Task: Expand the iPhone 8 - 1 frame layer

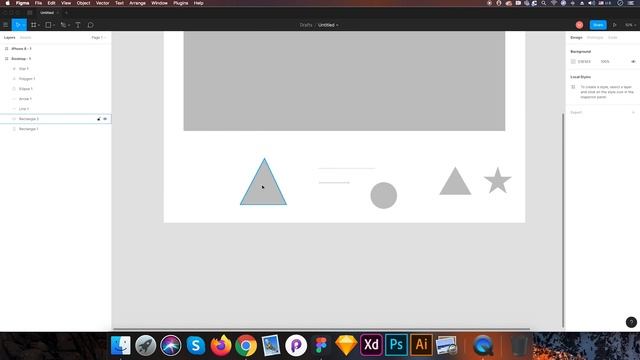Action: (6, 49)
